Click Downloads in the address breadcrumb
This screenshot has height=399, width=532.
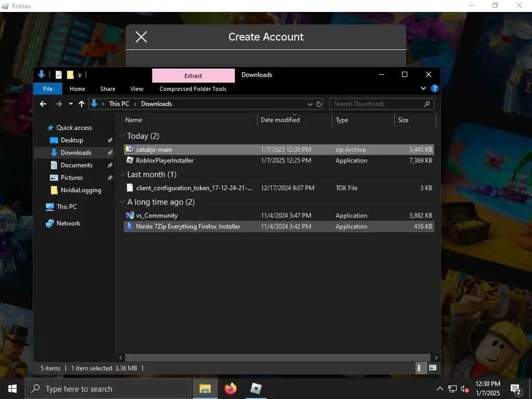tap(156, 104)
